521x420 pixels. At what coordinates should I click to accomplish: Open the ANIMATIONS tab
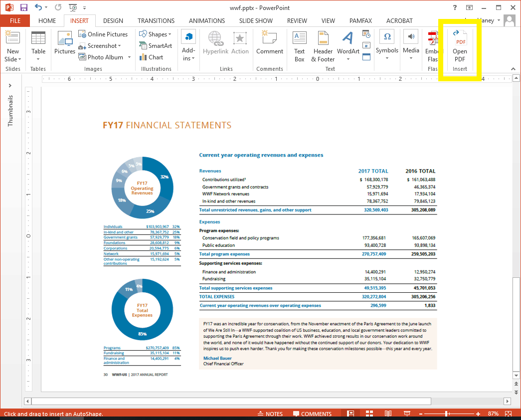click(207, 20)
